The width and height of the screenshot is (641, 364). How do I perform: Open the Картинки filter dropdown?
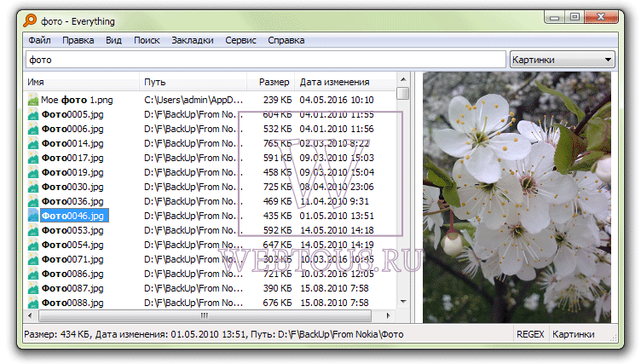pos(562,60)
